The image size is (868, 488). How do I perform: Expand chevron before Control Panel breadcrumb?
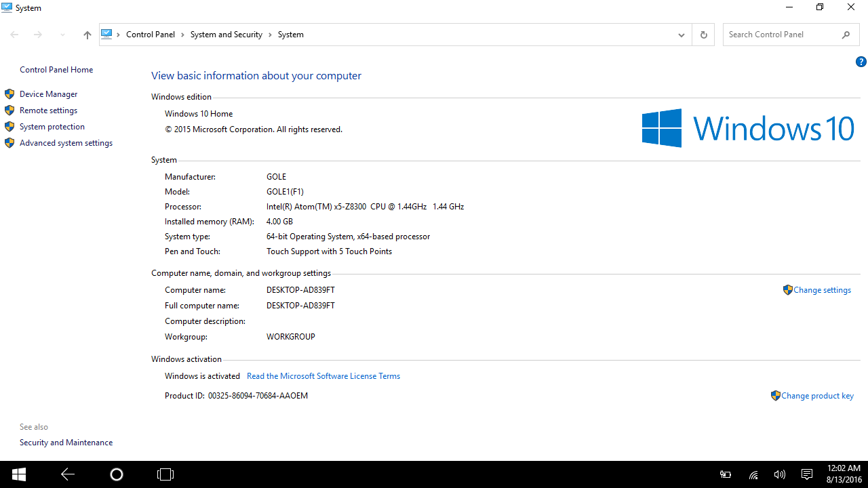pos(119,35)
